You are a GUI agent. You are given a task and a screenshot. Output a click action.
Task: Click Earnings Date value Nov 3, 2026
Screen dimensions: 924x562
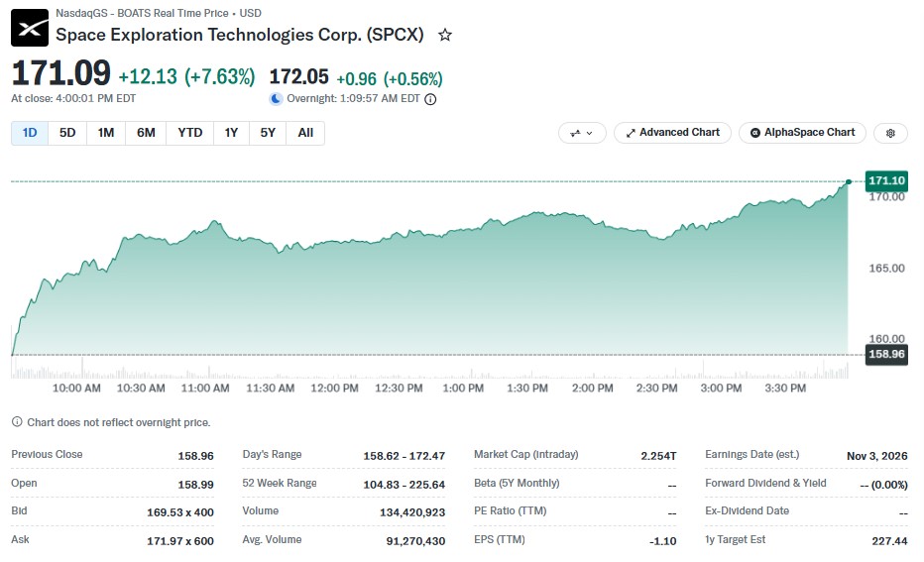(x=877, y=456)
